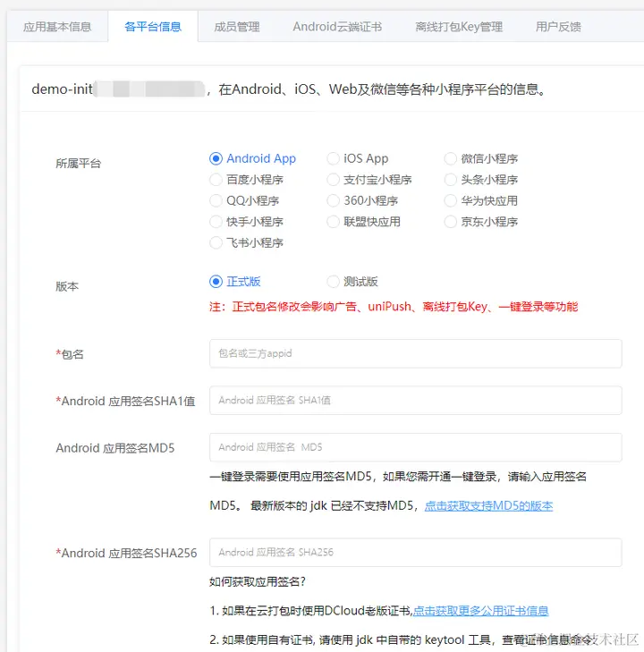The height and width of the screenshot is (652, 644).
Task: Click Android 应用签名 MD5 input field
Action: [x=415, y=447]
